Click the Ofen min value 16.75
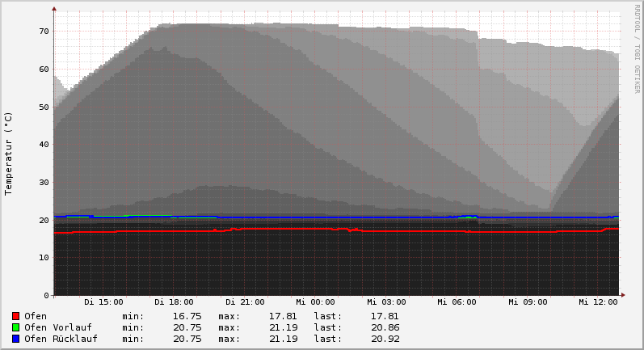The height and width of the screenshot is (350, 644). tap(187, 316)
